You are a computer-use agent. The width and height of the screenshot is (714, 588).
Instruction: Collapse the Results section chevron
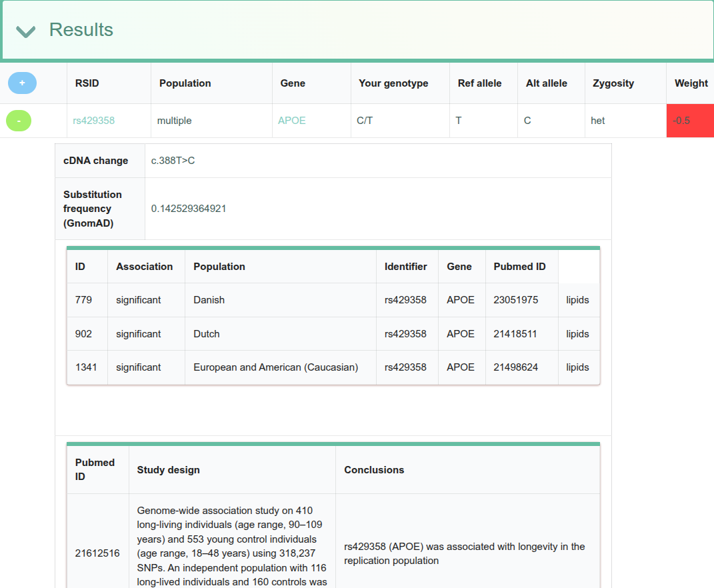tap(25, 31)
